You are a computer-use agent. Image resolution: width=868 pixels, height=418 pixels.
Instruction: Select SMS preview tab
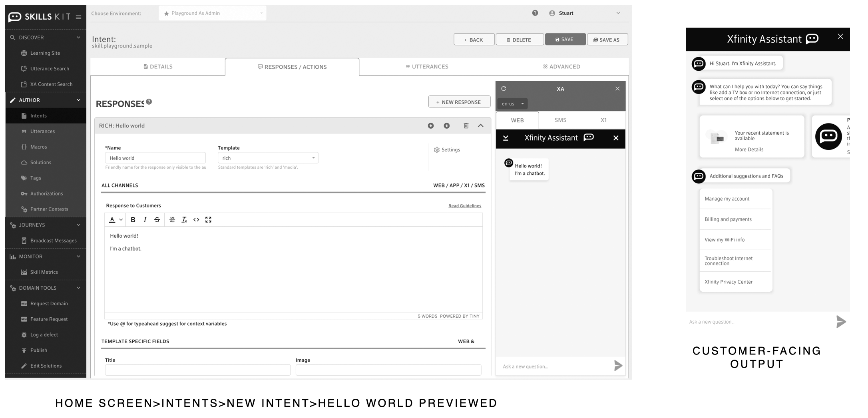[x=560, y=120]
